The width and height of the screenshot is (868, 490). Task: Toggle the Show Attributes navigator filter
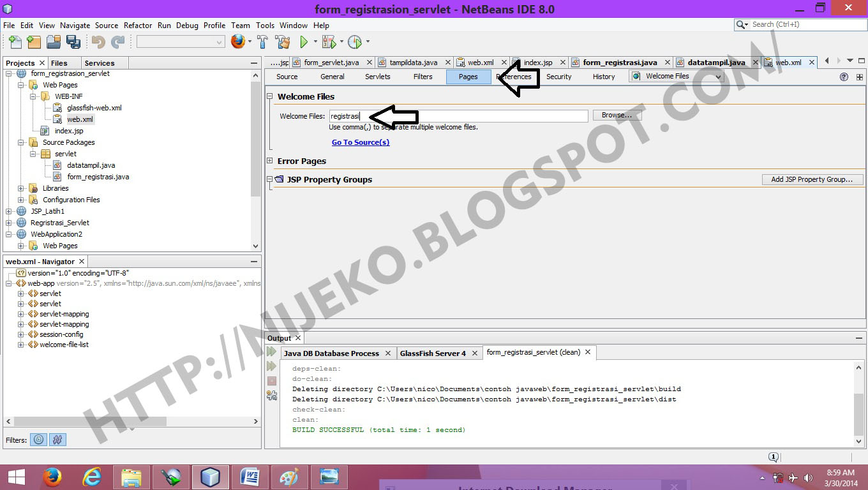(39, 440)
